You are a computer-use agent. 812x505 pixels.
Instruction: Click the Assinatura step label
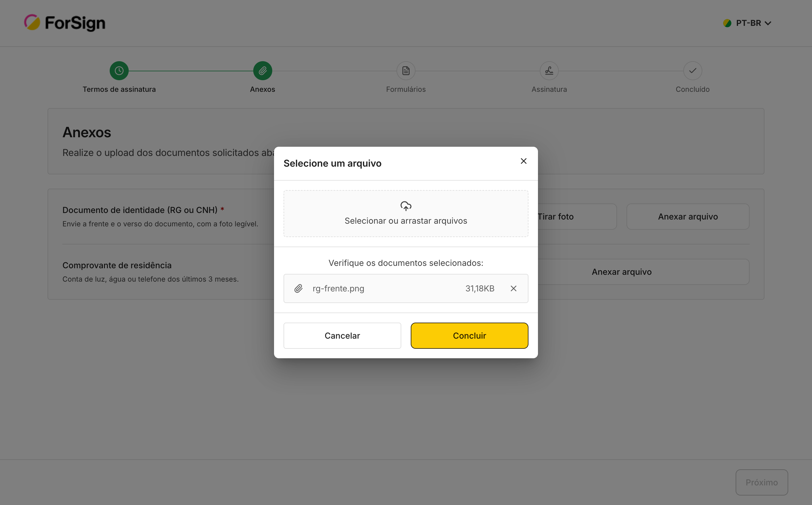(x=549, y=89)
